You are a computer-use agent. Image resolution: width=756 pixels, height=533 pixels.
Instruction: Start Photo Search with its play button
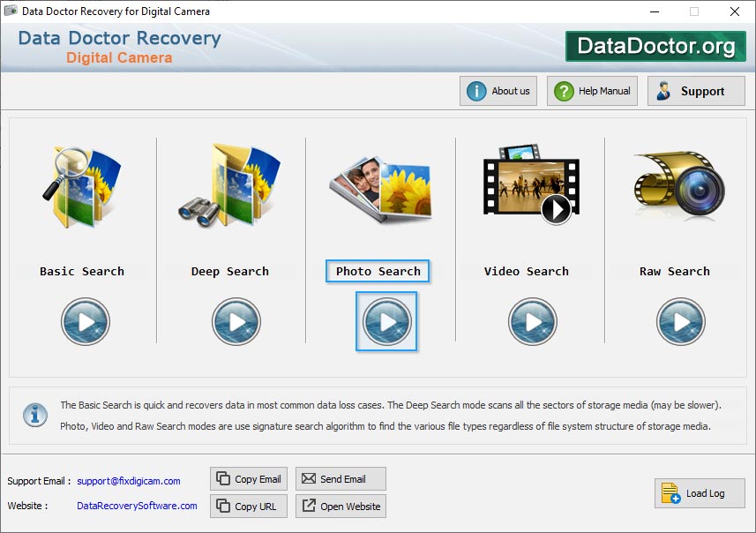386,321
